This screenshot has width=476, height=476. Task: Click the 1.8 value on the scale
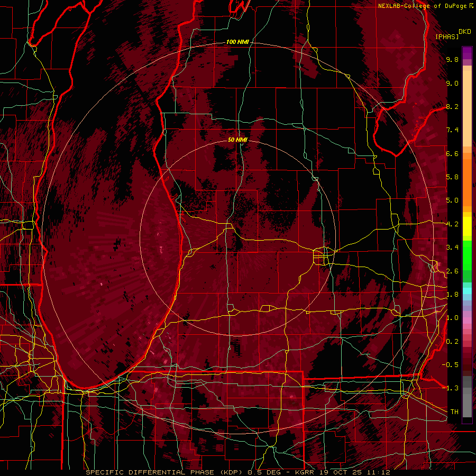click(452, 295)
